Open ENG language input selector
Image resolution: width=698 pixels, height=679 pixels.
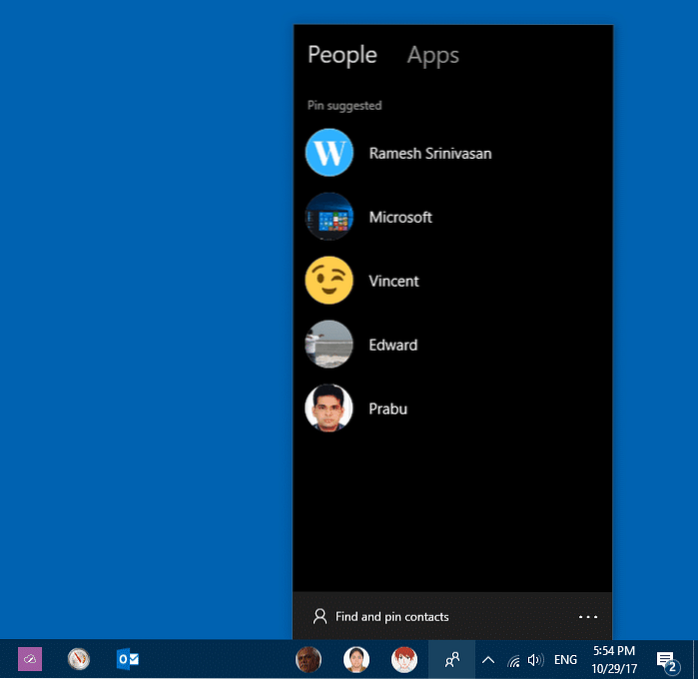point(566,660)
